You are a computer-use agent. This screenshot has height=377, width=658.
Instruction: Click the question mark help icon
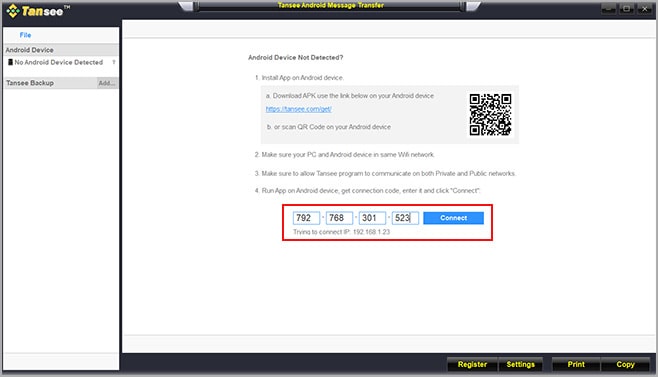tap(114, 62)
